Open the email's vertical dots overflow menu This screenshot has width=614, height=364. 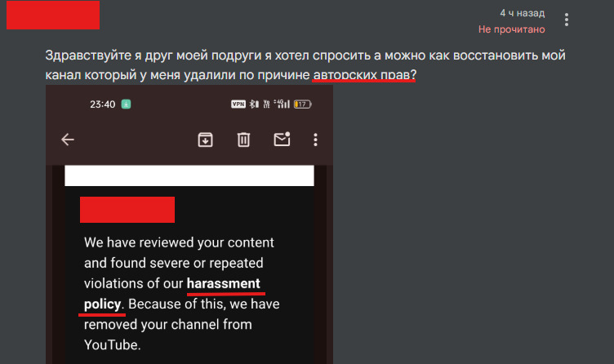click(316, 140)
